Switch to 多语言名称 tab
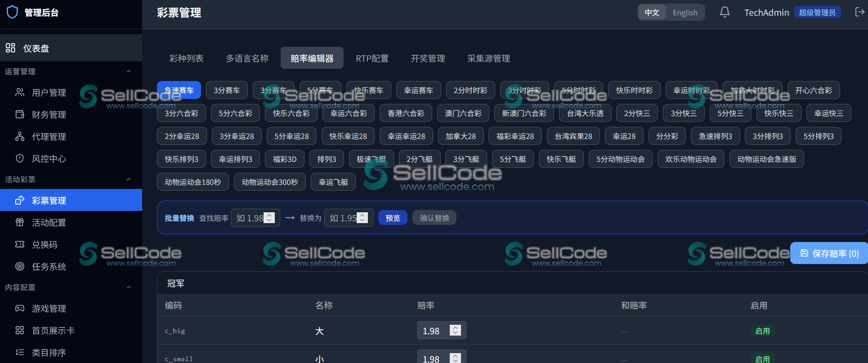The height and width of the screenshot is (363, 868). (x=247, y=58)
